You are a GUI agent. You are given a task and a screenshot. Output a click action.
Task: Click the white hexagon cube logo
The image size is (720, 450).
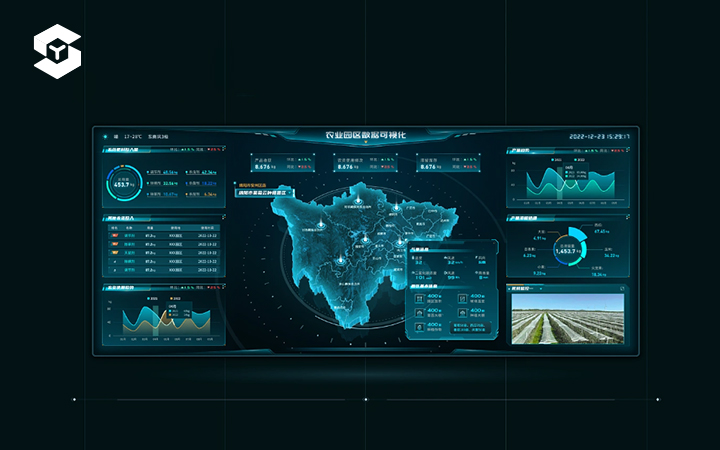pyautogui.click(x=56, y=52)
